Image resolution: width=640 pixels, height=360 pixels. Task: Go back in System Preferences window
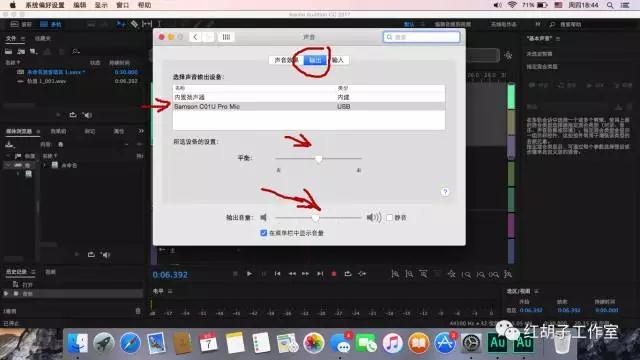195,37
